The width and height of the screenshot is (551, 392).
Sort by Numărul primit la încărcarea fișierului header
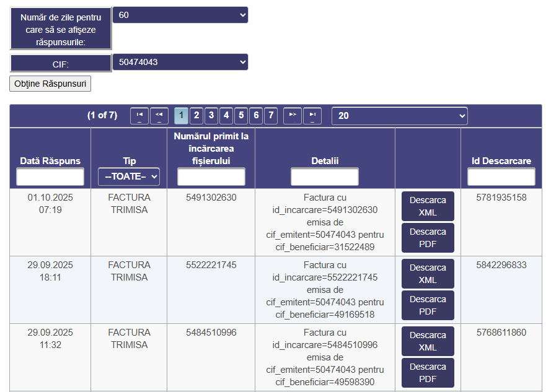point(211,148)
